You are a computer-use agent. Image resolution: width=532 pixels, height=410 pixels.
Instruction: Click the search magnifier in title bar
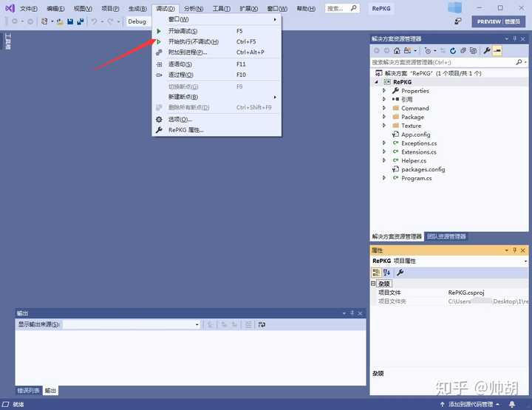[x=353, y=8]
